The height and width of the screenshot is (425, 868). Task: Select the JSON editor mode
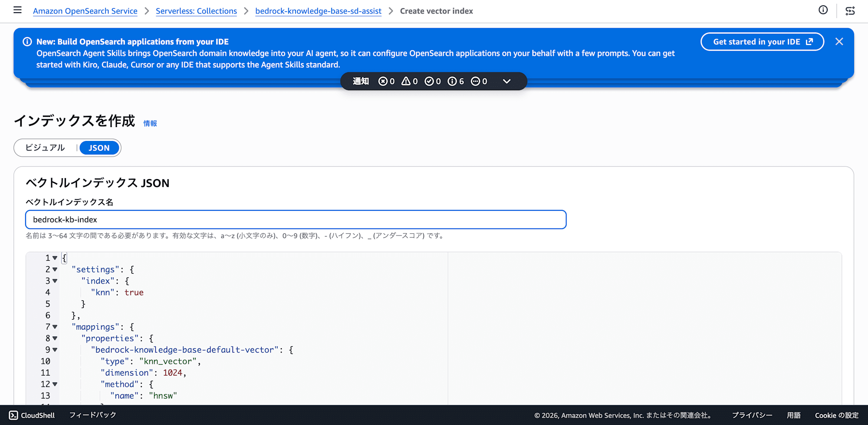99,148
